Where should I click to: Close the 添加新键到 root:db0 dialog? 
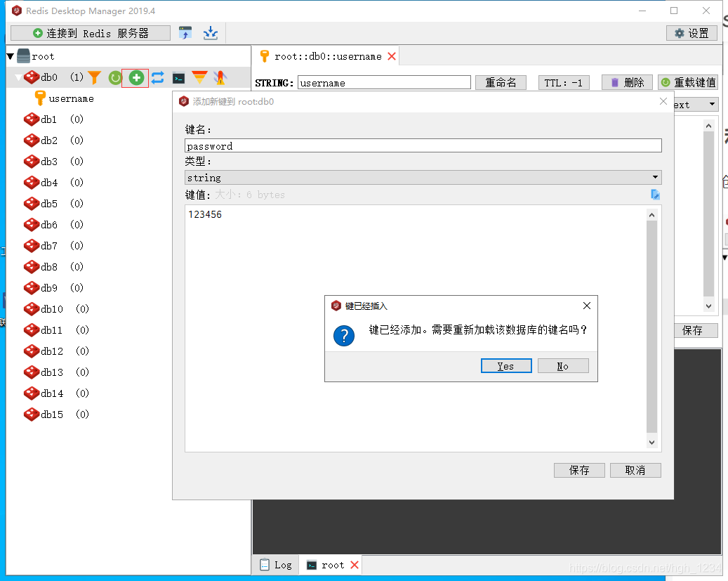coord(663,101)
